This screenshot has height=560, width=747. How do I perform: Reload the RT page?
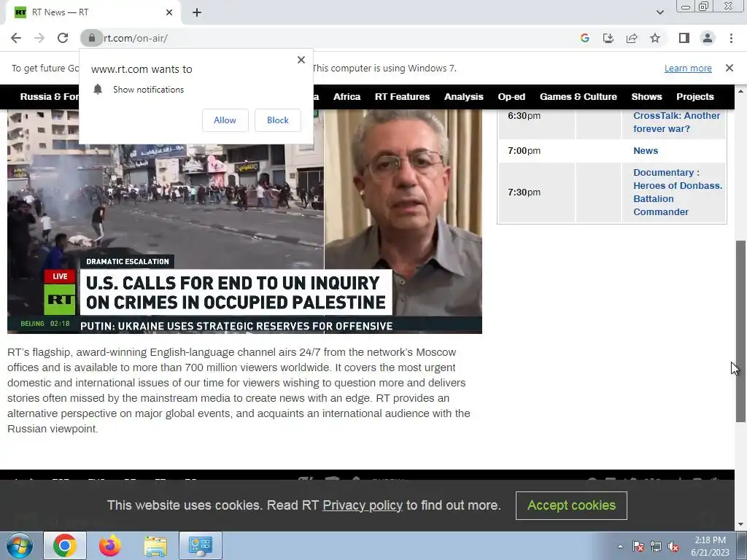click(63, 38)
